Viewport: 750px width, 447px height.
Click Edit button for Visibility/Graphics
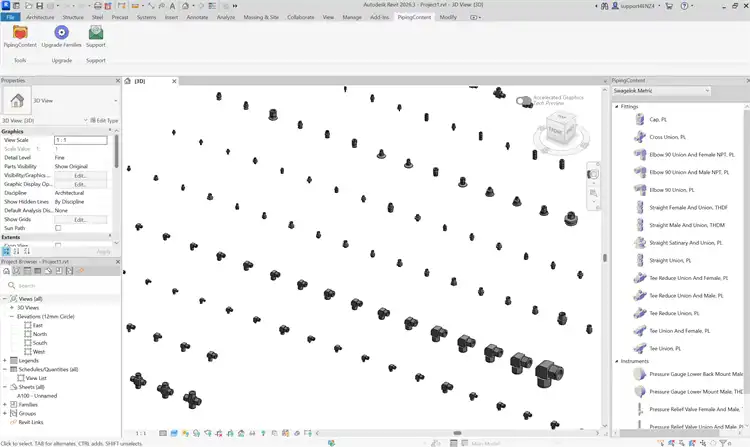coord(80,175)
